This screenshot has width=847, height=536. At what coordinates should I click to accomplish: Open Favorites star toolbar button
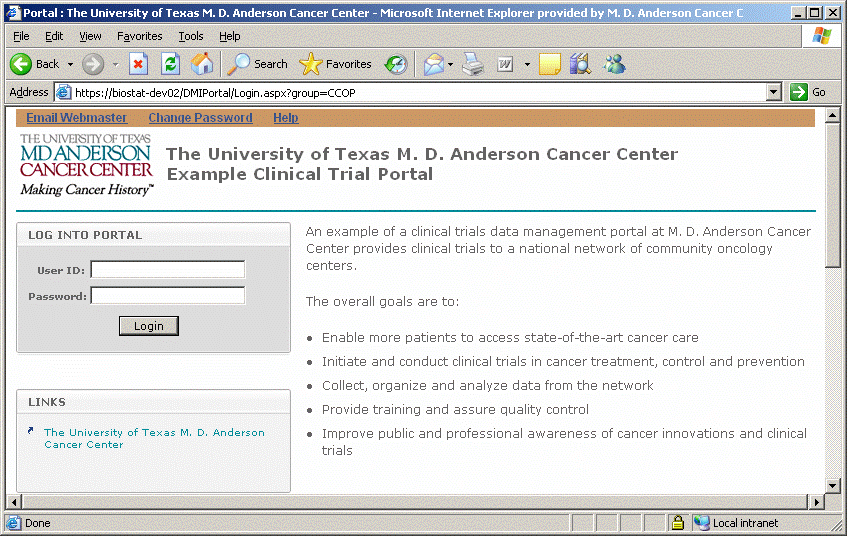coord(335,64)
